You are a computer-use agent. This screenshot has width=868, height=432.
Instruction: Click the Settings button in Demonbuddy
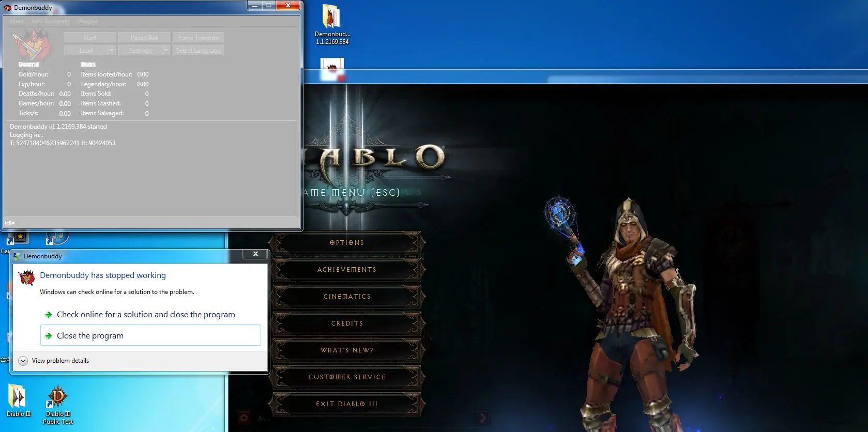(140, 51)
